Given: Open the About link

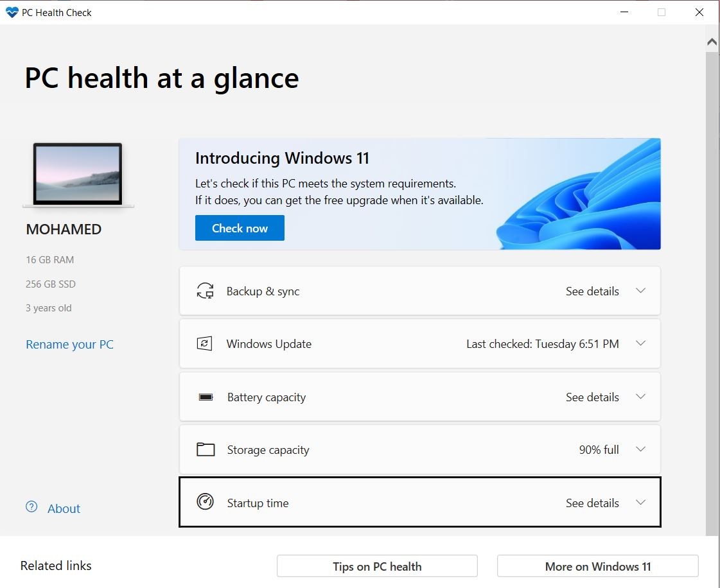Looking at the screenshot, I should click(64, 508).
